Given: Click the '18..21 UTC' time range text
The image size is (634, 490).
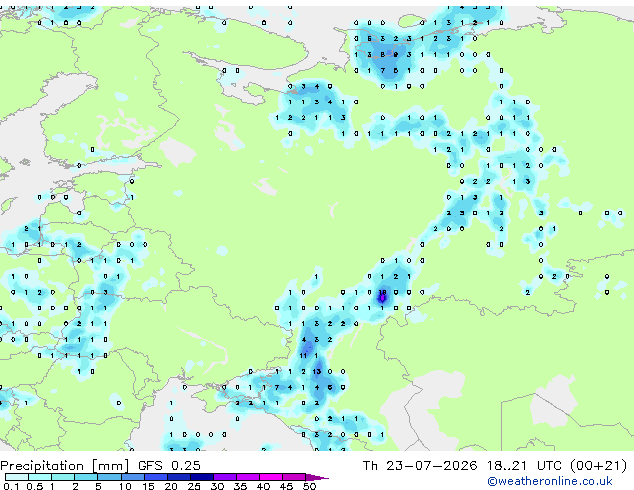Looking at the screenshot, I should tap(524, 466).
